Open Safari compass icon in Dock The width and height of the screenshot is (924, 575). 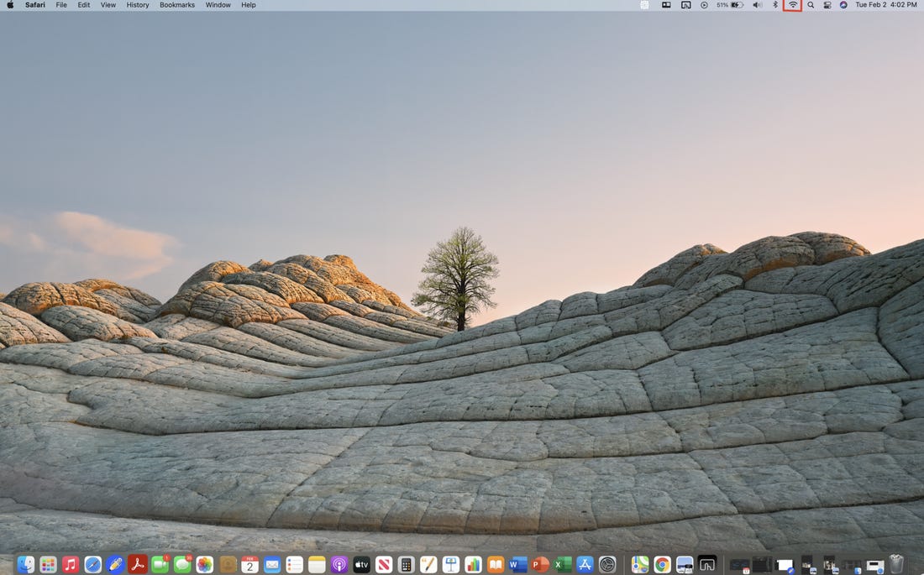coord(93,564)
